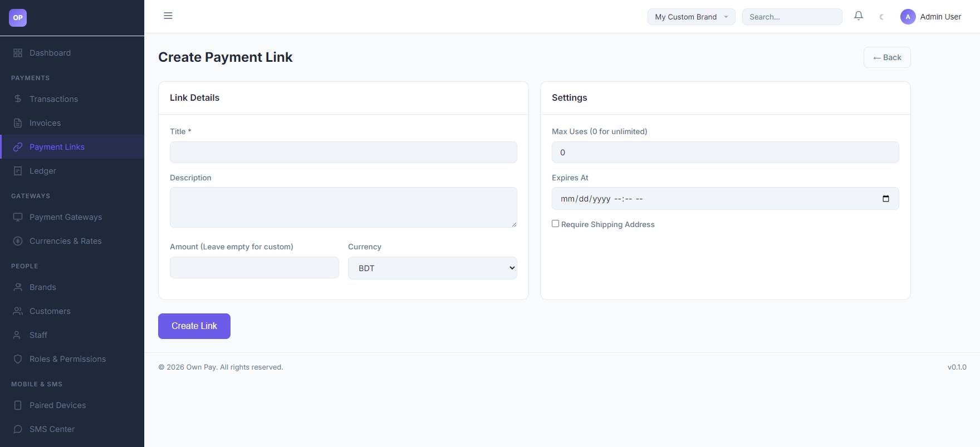Viewport: 980px width, 447px height.
Task: Click the Customers people icon
Action: (18, 311)
